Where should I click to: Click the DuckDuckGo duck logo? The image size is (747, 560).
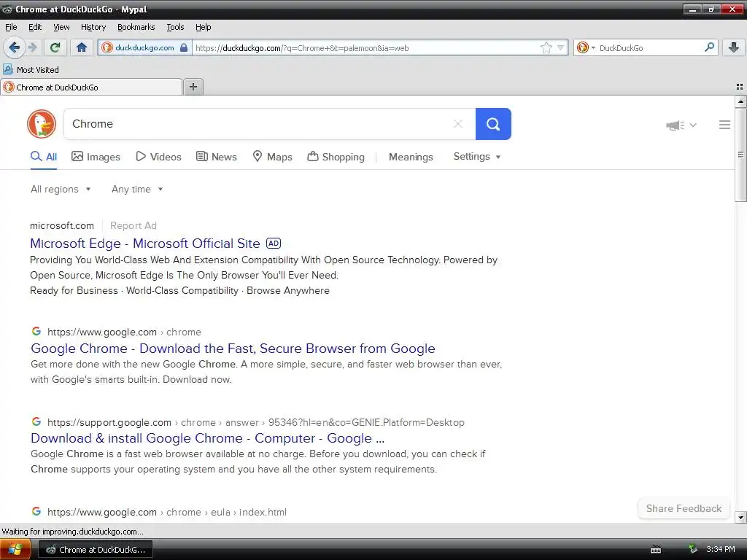[42, 124]
